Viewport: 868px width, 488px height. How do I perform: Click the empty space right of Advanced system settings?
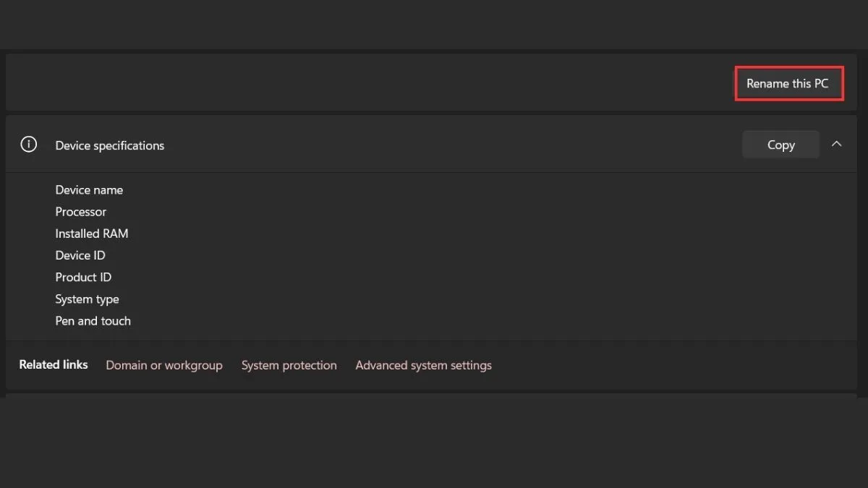pyautogui.click(x=673, y=366)
